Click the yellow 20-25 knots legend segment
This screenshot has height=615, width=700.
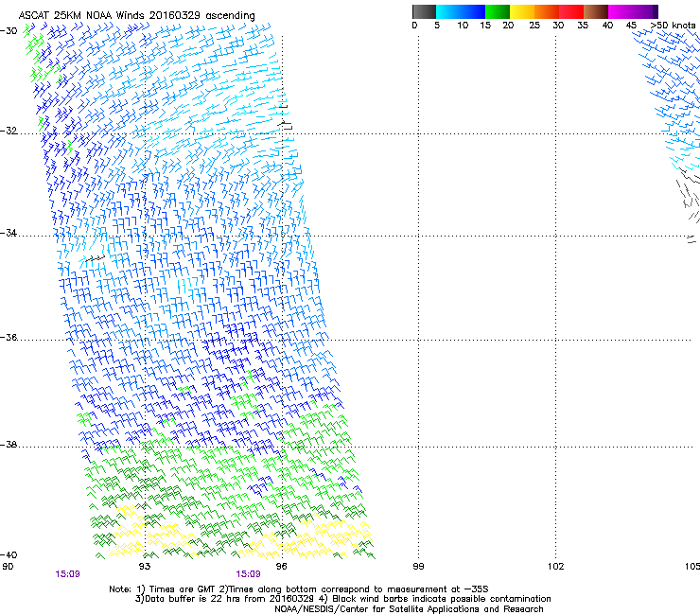click(x=522, y=11)
